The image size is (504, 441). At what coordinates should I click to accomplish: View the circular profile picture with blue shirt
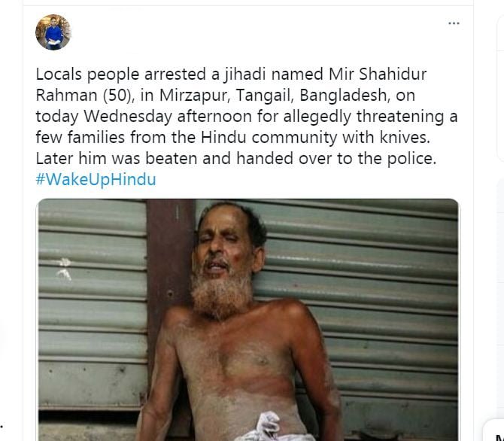[x=53, y=32]
